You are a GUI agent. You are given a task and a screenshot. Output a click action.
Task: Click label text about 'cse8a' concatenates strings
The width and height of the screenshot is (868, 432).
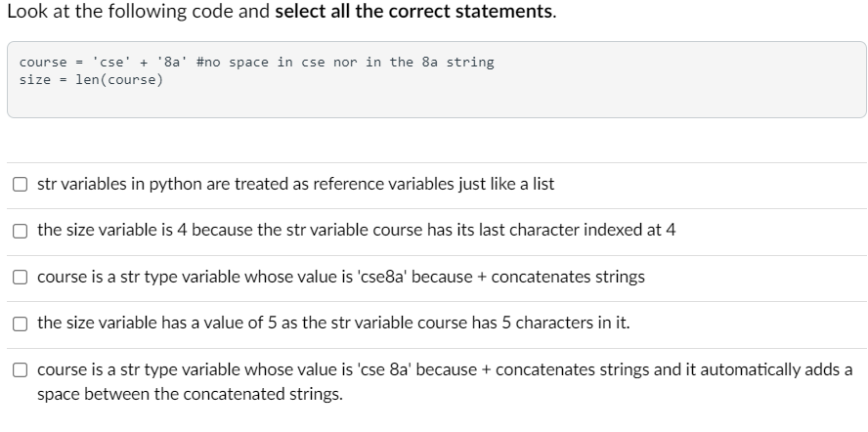(x=341, y=277)
